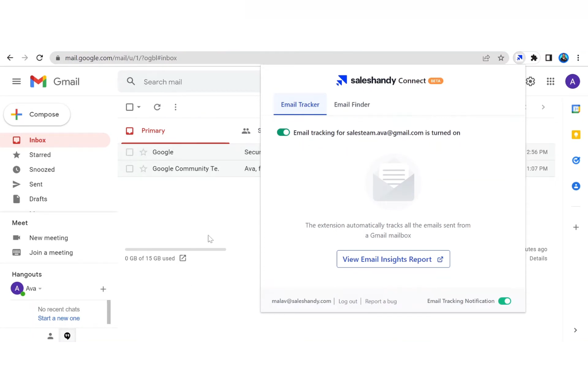
Task: Open Google Tasks from the side panel
Action: (x=576, y=160)
